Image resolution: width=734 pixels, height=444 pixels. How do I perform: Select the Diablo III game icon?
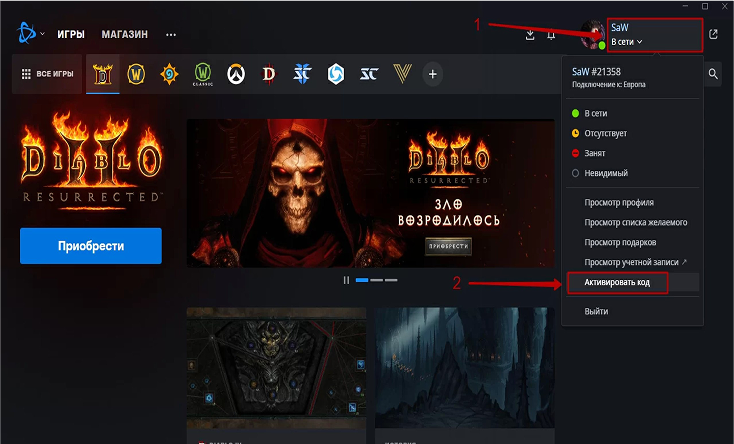tap(269, 74)
